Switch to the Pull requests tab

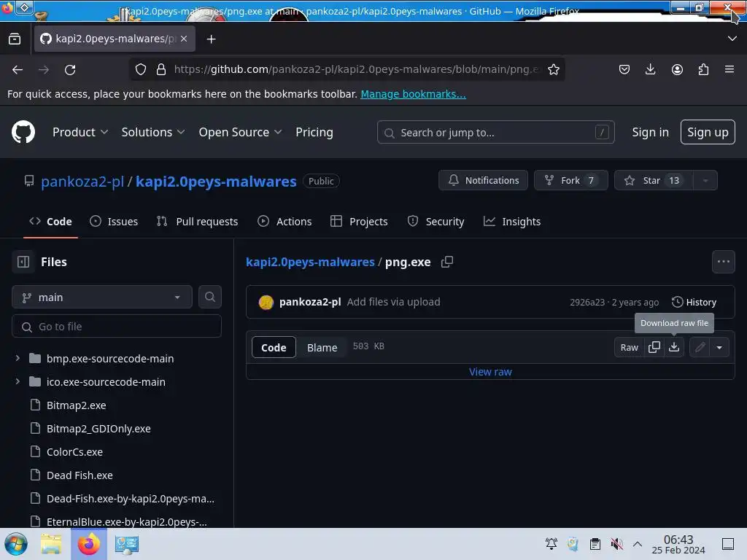tap(197, 222)
